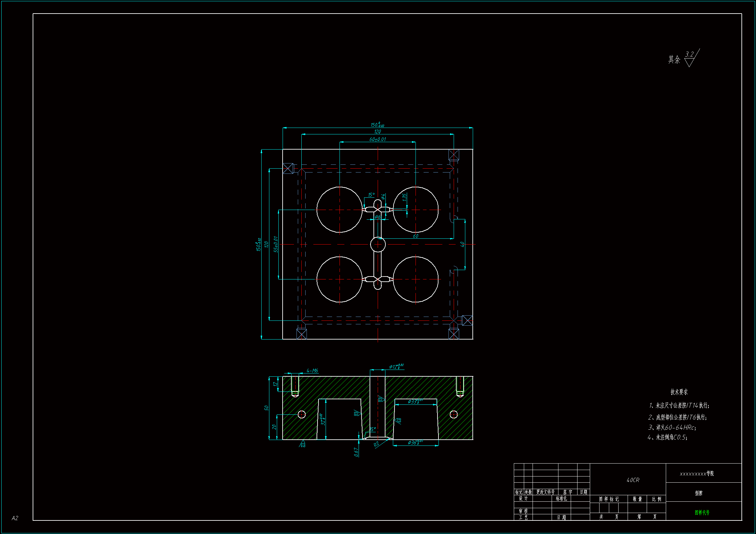This screenshot has width=756, height=534.
Task: Select the crossed-square plug symbol at top right of plate
Action: [454, 155]
